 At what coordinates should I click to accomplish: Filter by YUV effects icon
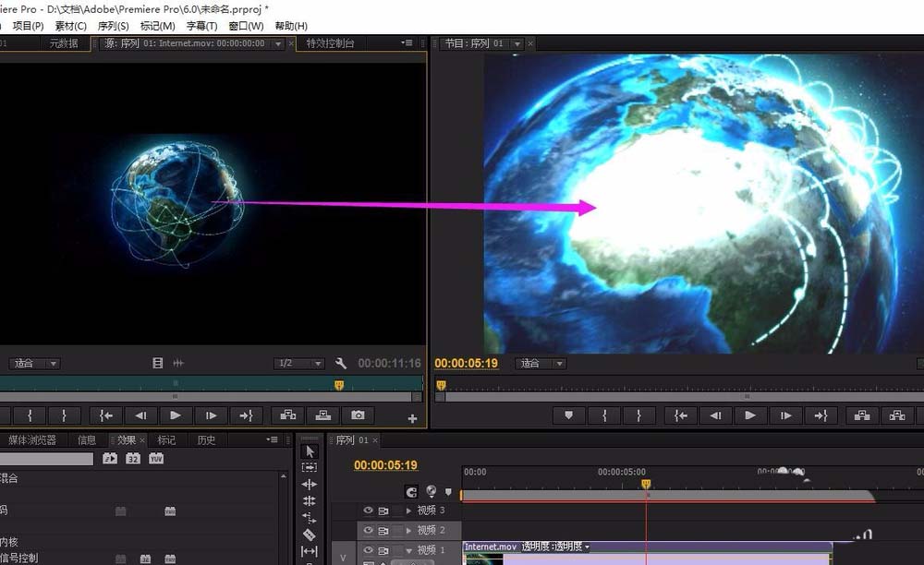(156, 459)
